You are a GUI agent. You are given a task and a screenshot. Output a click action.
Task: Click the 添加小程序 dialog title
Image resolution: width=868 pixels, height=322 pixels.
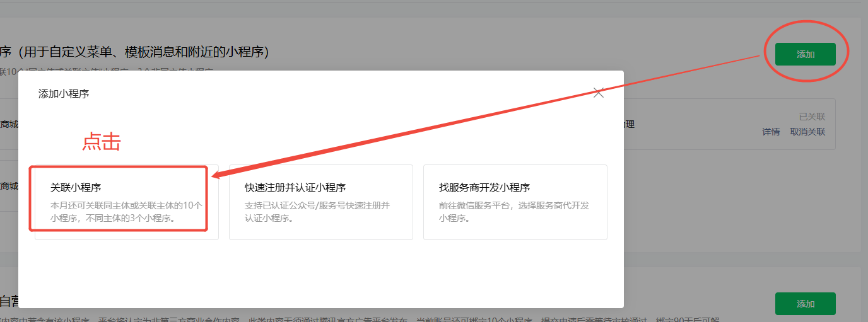pos(64,94)
